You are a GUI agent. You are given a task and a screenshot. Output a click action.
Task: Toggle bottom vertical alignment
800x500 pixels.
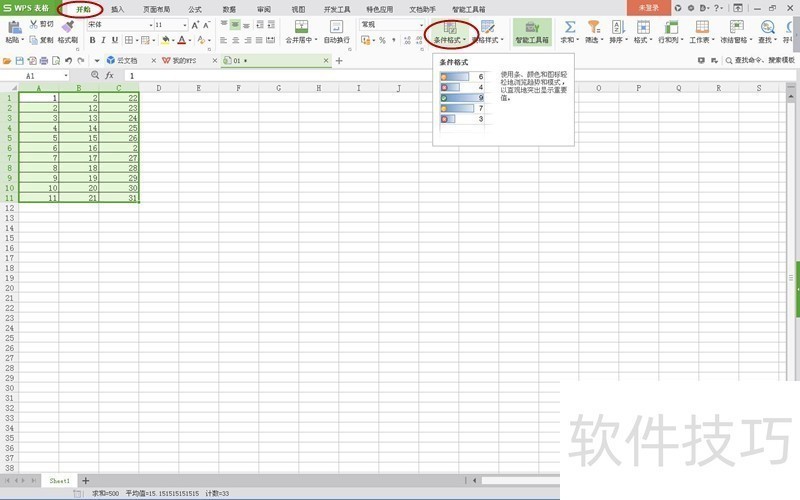click(x=246, y=24)
